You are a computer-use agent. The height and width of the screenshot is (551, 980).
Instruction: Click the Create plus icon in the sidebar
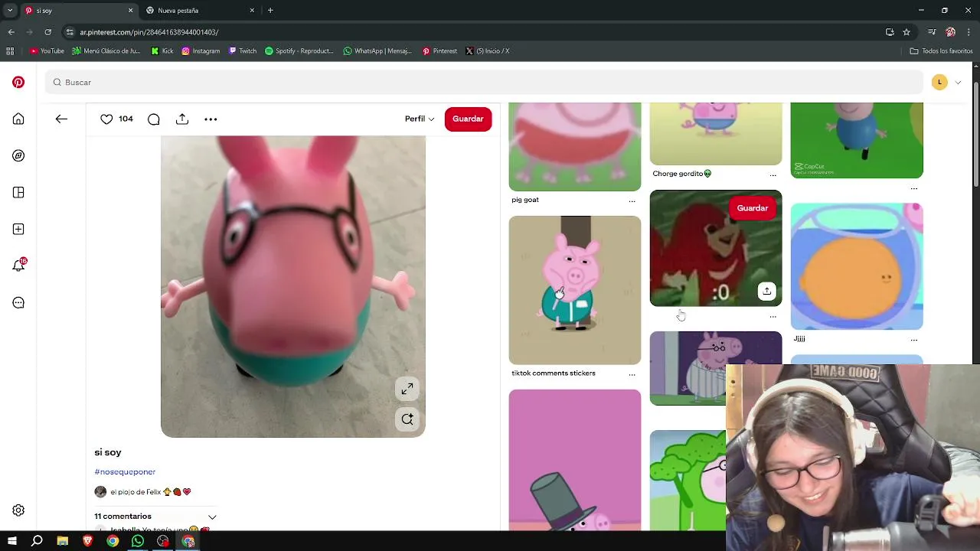pos(18,229)
